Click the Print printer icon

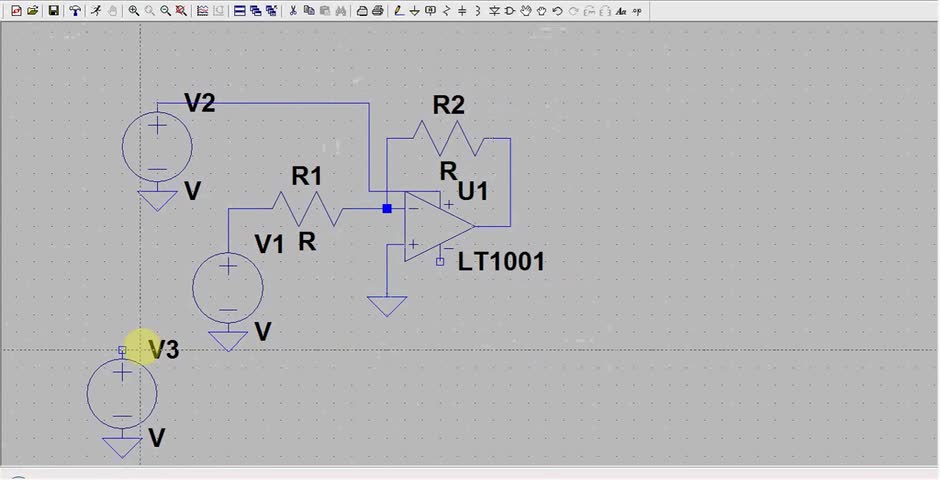click(x=378, y=11)
